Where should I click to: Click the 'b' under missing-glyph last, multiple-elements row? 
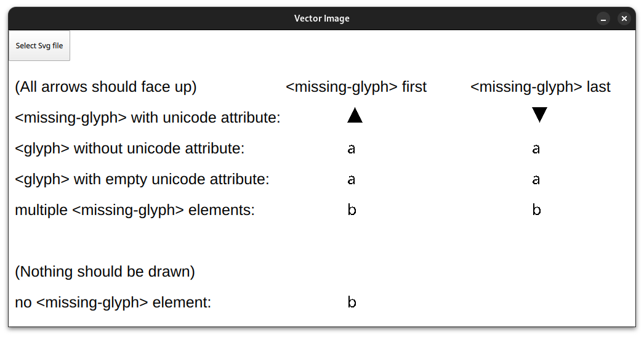tap(536, 210)
